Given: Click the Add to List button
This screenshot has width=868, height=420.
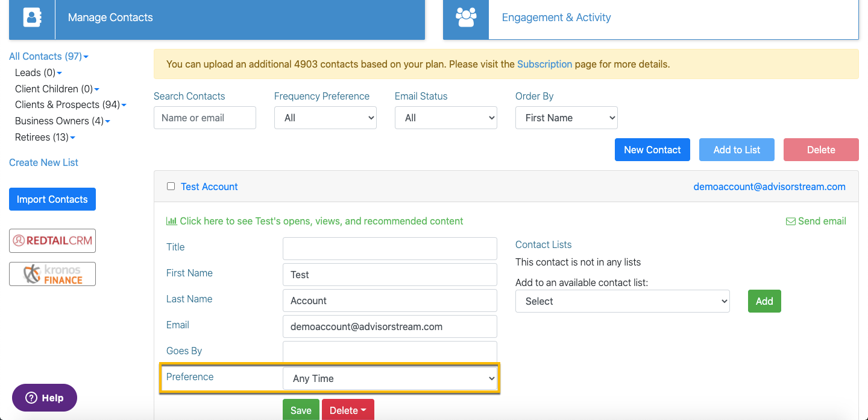Looking at the screenshot, I should [x=737, y=150].
